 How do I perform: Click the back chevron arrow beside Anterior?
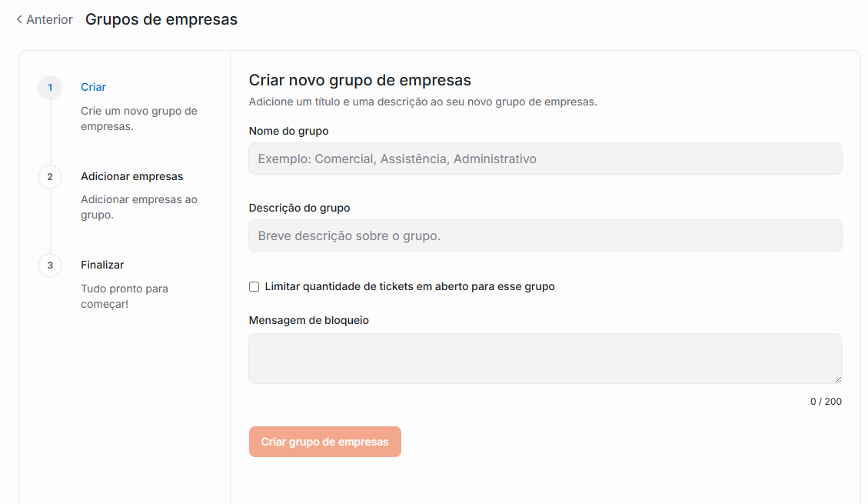(x=19, y=20)
